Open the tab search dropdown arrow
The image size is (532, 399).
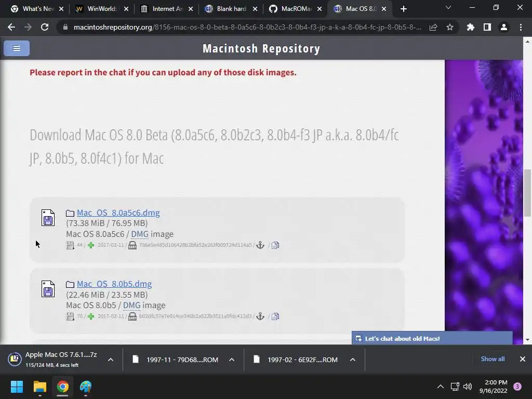click(x=448, y=7)
